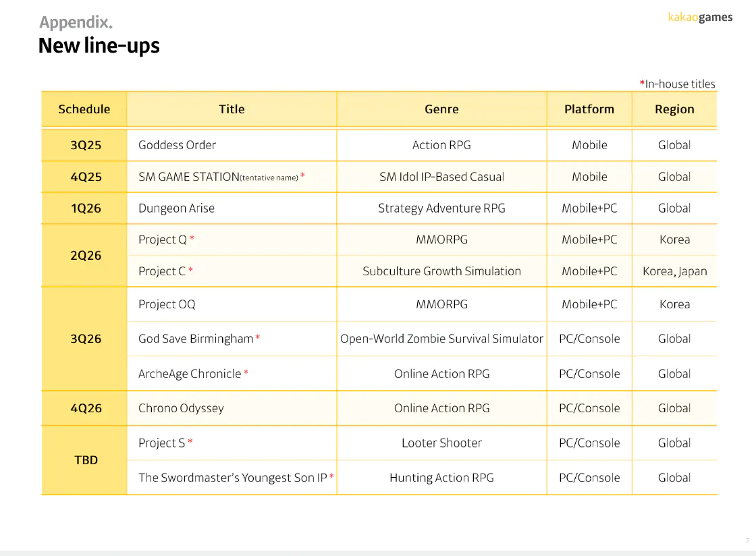Screen dimensions: 756x556
Task: Click the 'Looter Shooter' genre cell
Action: pos(441,443)
